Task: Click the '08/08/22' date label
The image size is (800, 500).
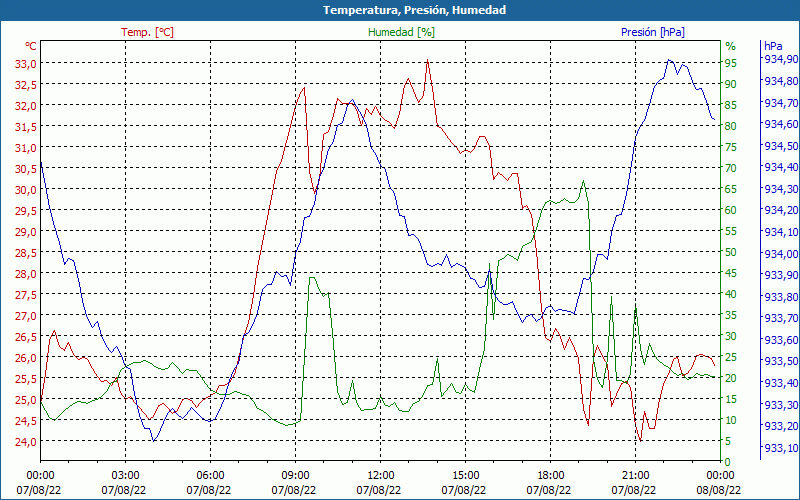Action: tap(719, 491)
